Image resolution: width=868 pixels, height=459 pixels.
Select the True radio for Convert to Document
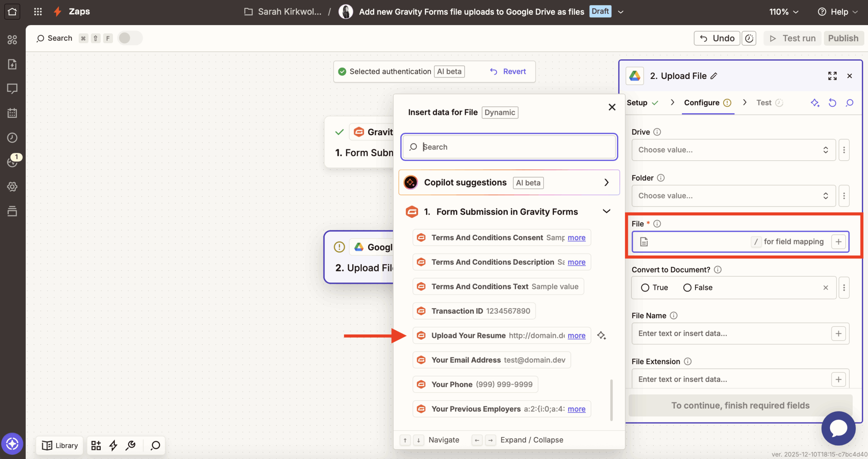646,287
